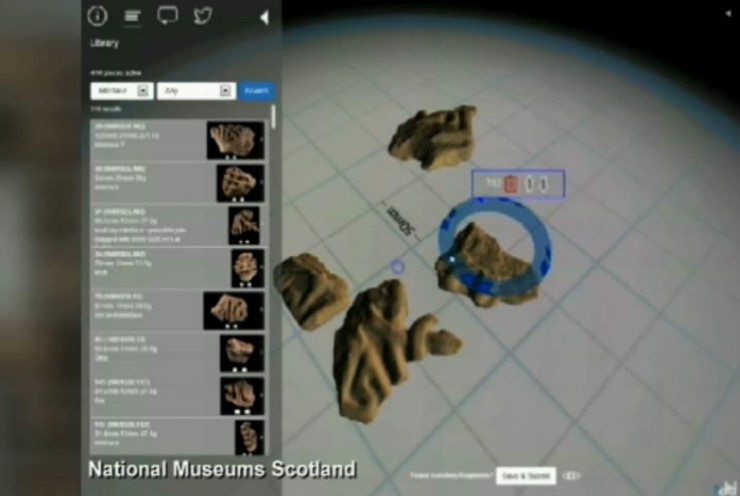Image resolution: width=740 pixels, height=496 pixels.
Task: Select the topmost stone fragment in the viewport
Action: click(433, 137)
